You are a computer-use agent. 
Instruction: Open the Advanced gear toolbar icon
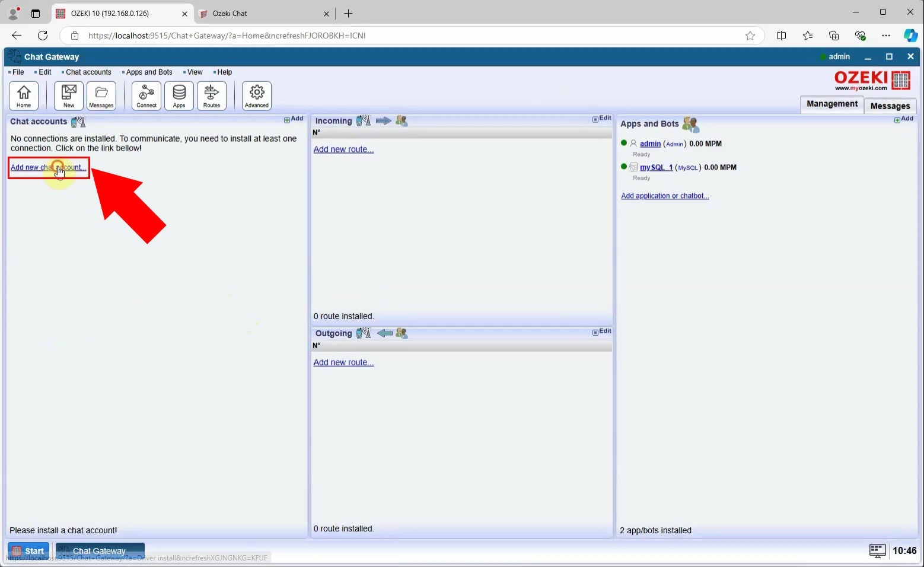(x=257, y=95)
